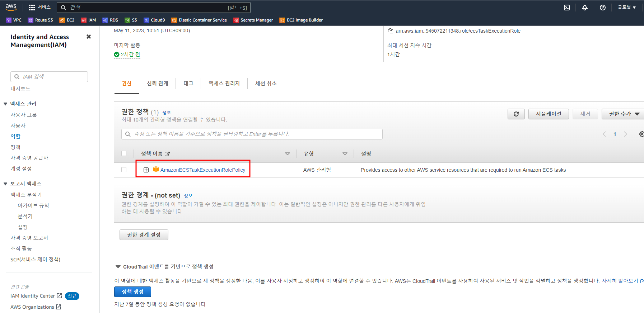Open 자세히 알아보기 link
The image size is (644, 313).
(622, 281)
